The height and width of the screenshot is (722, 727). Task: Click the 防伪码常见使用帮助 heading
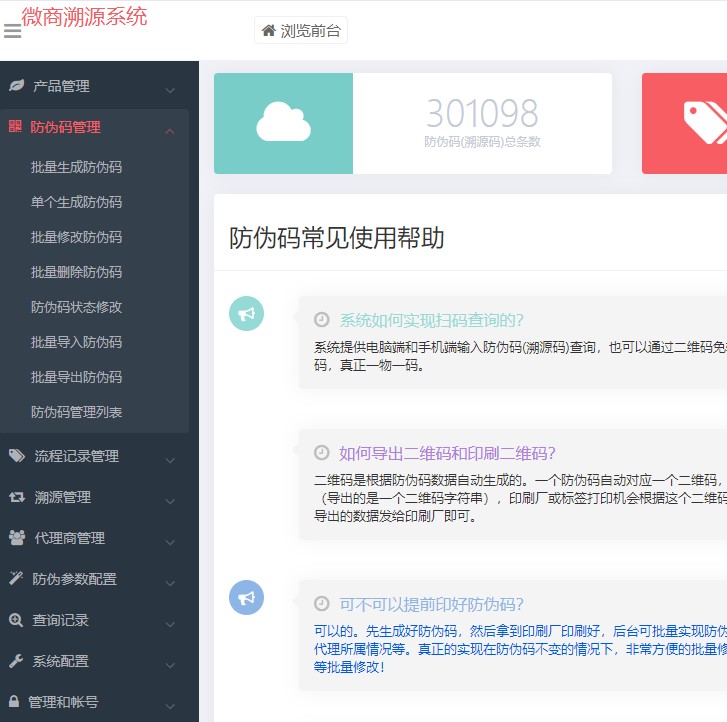click(337, 238)
